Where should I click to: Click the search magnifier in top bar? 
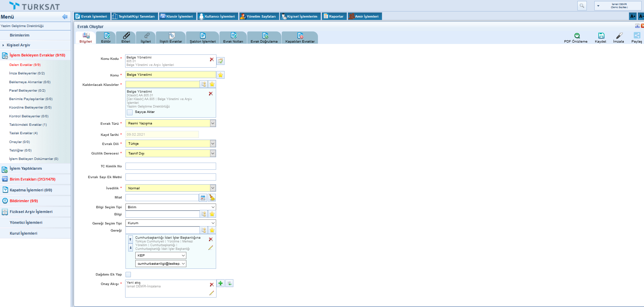pyautogui.click(x=582, y=6)
